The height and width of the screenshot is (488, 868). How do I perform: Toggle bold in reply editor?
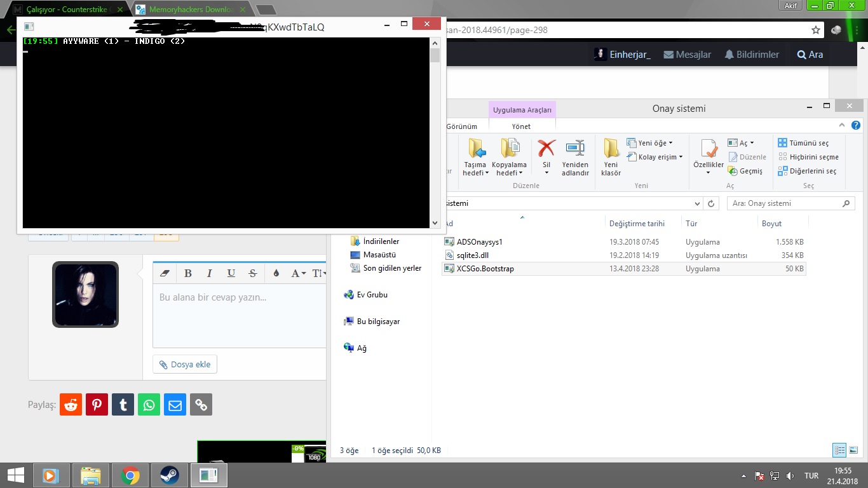pos(187,273)
